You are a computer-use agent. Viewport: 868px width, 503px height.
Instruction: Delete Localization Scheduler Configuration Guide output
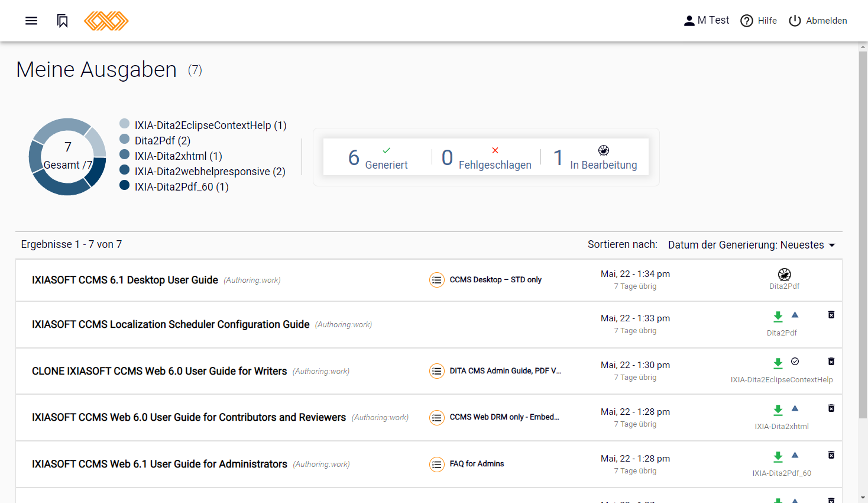tap(831, 315)
